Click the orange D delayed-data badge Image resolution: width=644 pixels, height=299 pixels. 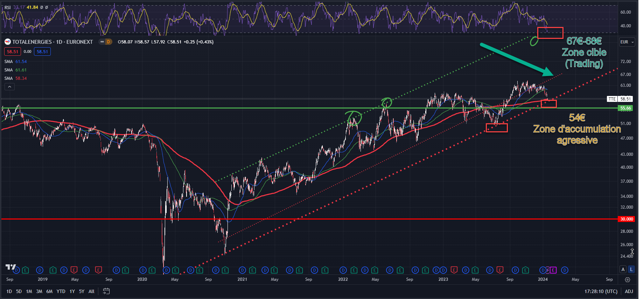[x=108, y=42]
